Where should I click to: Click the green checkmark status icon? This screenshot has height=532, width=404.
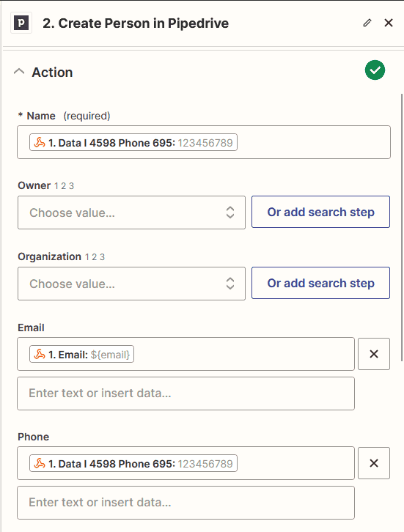pos(375,70)
